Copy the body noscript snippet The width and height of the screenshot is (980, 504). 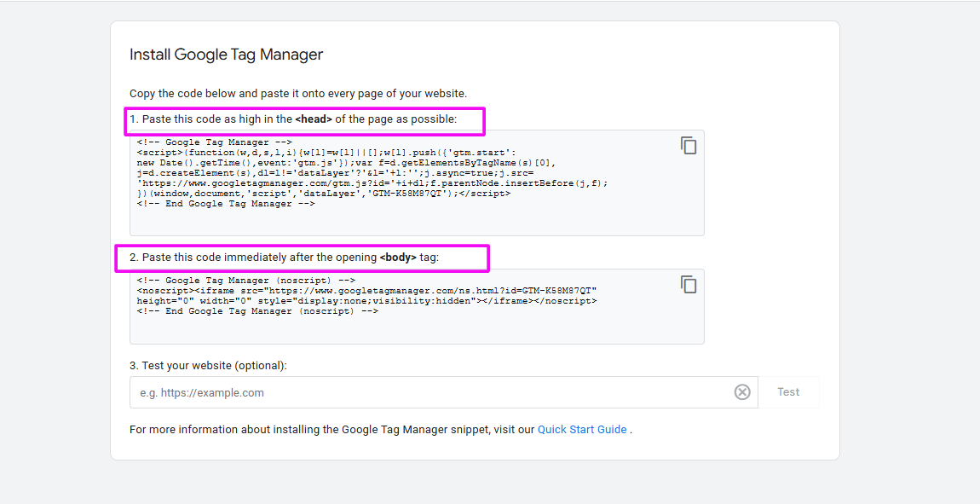(688, 285)
